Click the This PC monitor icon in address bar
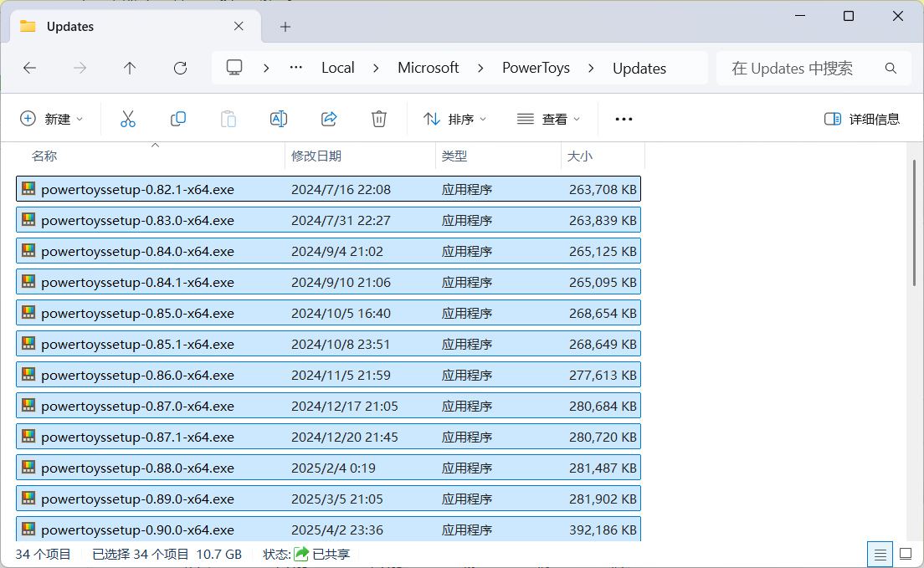 click(x=234, y=68)
